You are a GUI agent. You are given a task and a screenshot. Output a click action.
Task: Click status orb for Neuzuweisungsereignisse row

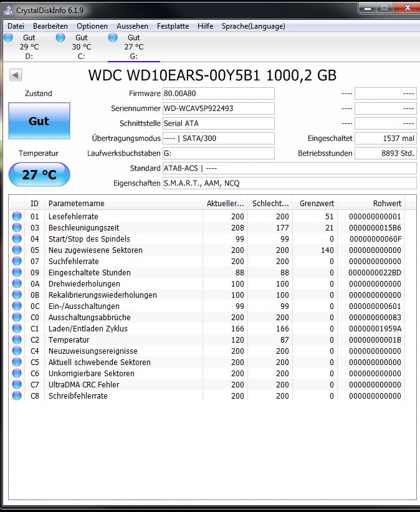[17, 351]
